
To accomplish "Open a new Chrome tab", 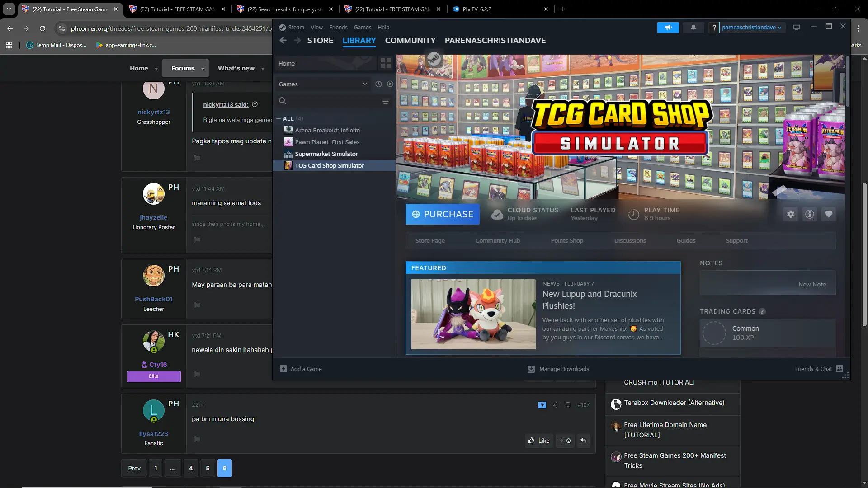I will coord(562,9).
